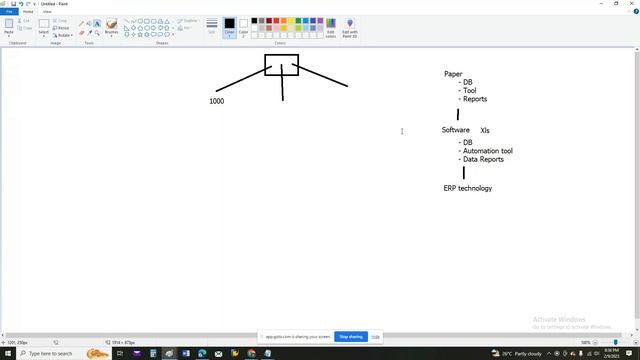Select the Pencil tool
The height and width of the screenshot is (360, 640).
[82, 24]
